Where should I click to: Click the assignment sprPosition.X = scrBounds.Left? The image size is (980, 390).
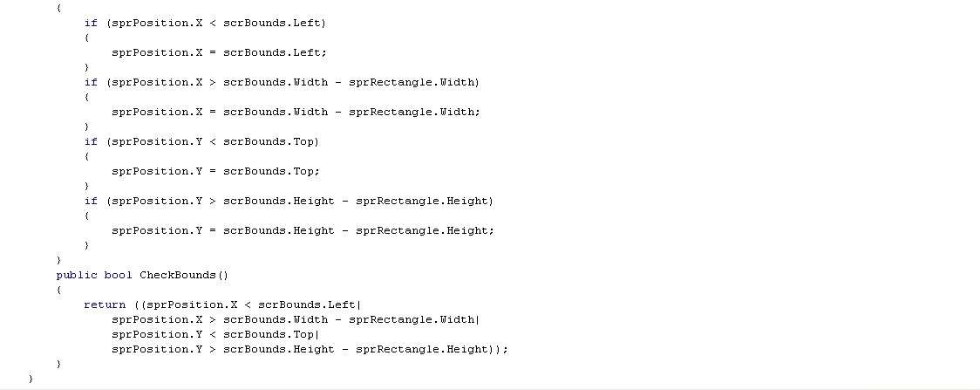coord(220,52)
